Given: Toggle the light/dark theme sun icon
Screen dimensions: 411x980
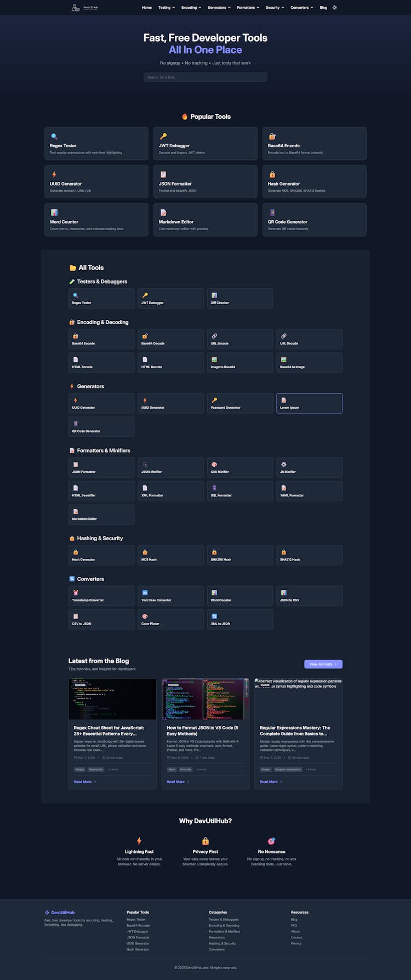Looking at the screenshot, I should 335,8.
